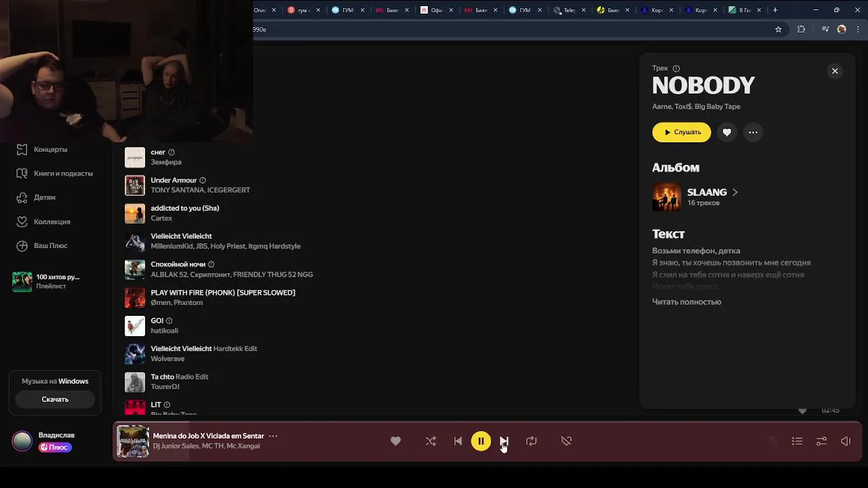Screen dimensions: 868x488
Task: Open the browser media control icon
Action: tap(825, 29)
